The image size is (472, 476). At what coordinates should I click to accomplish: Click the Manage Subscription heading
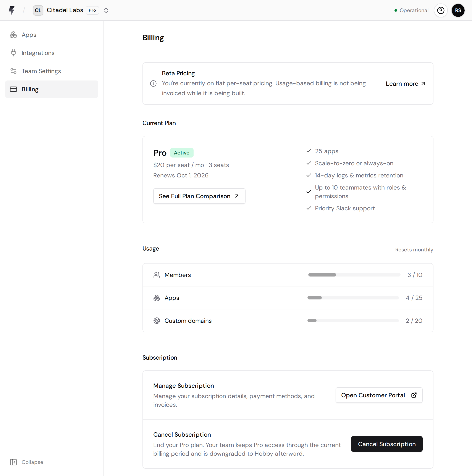point(183,386)
